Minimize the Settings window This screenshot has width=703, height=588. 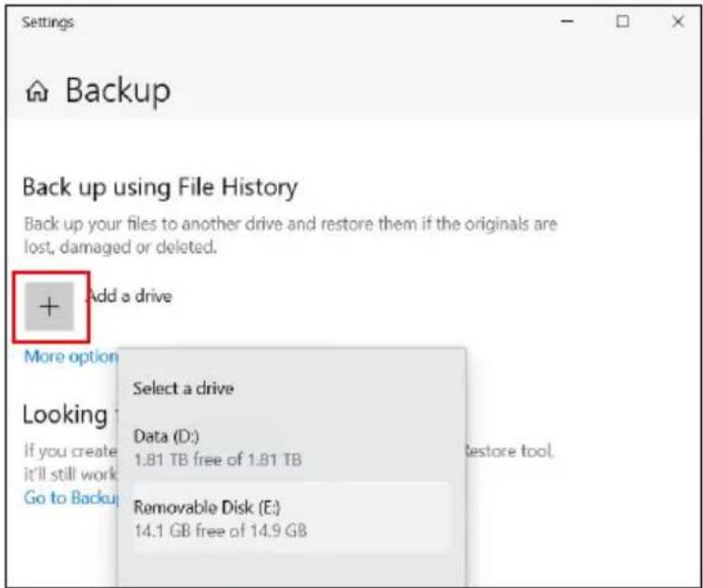tap(568, 22)
